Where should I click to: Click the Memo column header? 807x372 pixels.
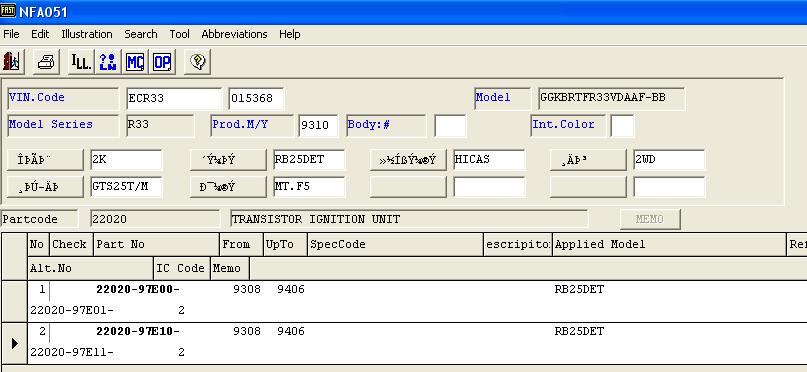coord(230,268)
